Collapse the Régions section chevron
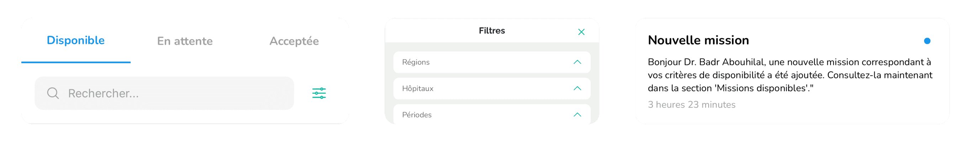This screenshot has width=980, height=142. [x=577, y=62]
